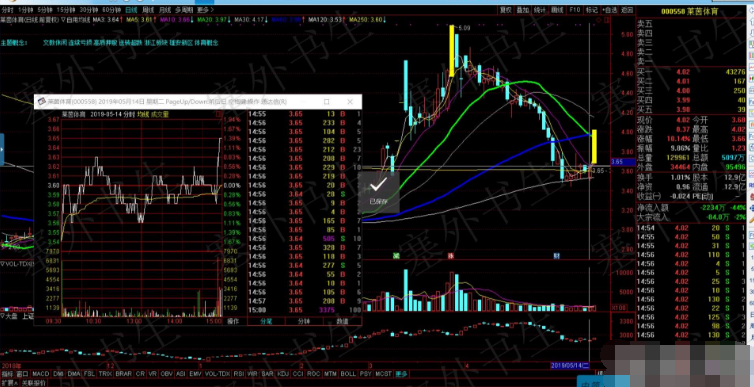Open the 自用均线 indicator dropdown
The height and width of the screenshot is (387, 754).
(x=76, y=20)
